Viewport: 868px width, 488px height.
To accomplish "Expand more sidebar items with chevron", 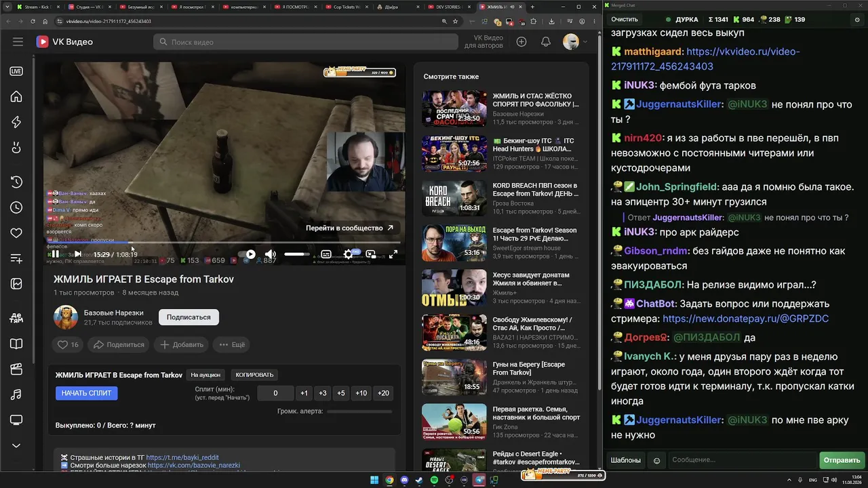I will 16,445.
